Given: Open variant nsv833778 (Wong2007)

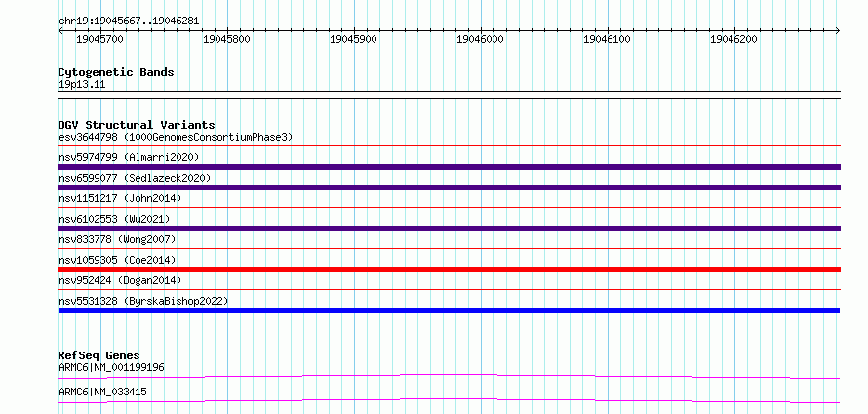Looking at the screenshot, I should click(x=117, y=239).
